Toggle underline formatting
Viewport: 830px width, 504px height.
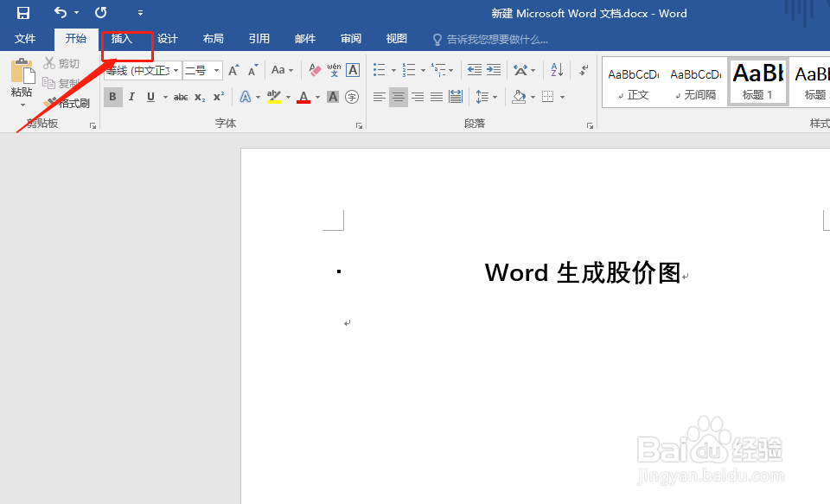coord(150,95)
